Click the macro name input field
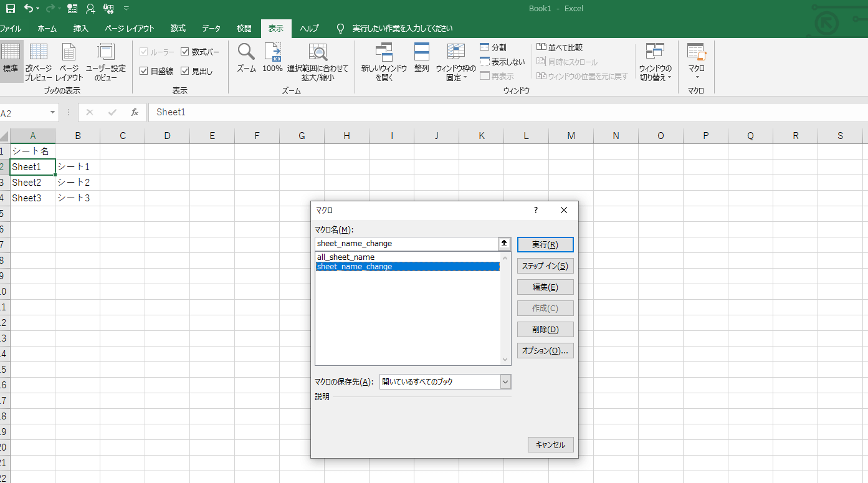The image size is (868, 483). pos(406,244)
